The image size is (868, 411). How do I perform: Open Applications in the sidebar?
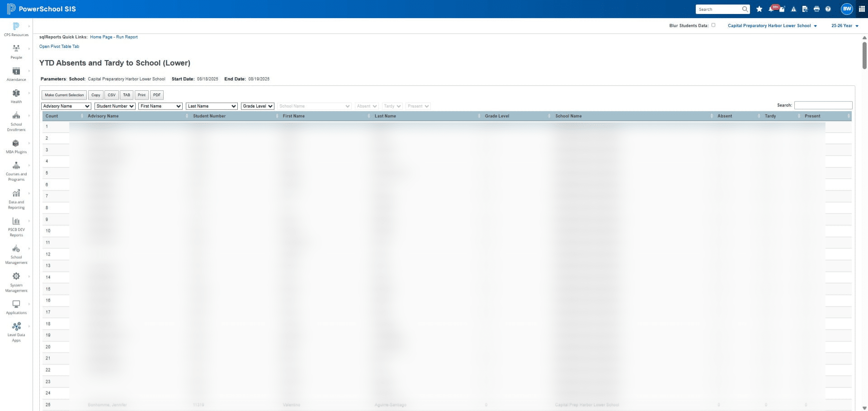16,307
